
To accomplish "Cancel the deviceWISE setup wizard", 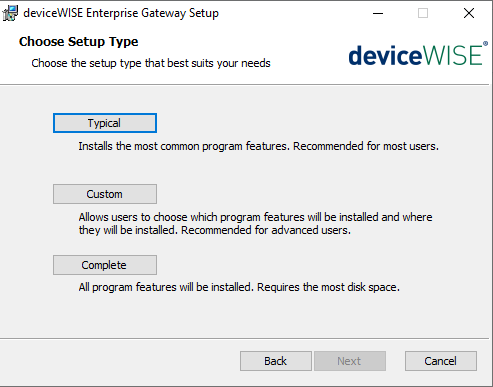I will 441,361.
